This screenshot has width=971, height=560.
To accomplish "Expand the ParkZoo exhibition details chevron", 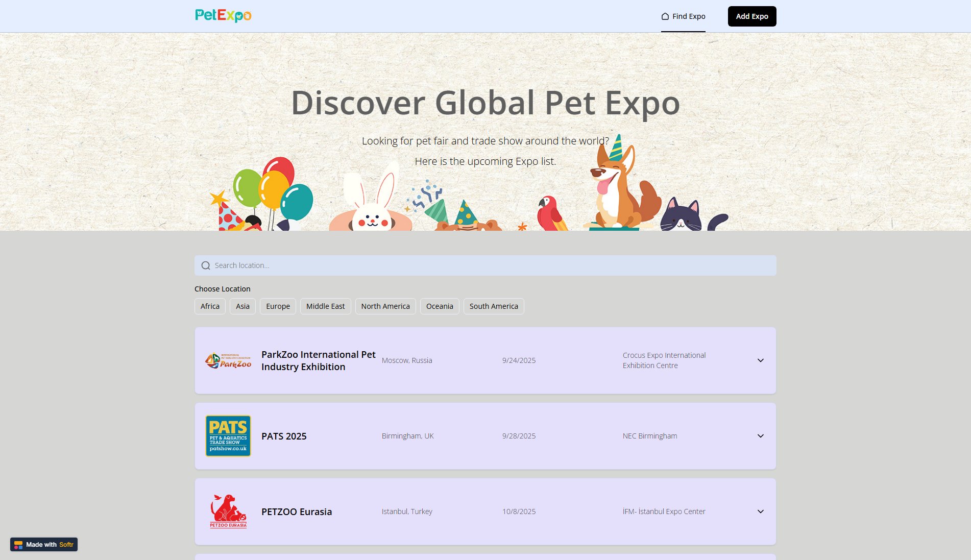I will (x=761, y=360).
